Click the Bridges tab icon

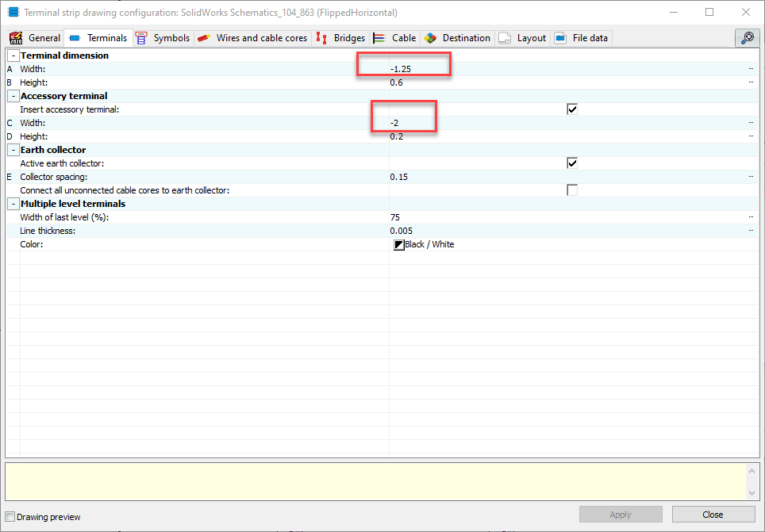tap(321, 38)
